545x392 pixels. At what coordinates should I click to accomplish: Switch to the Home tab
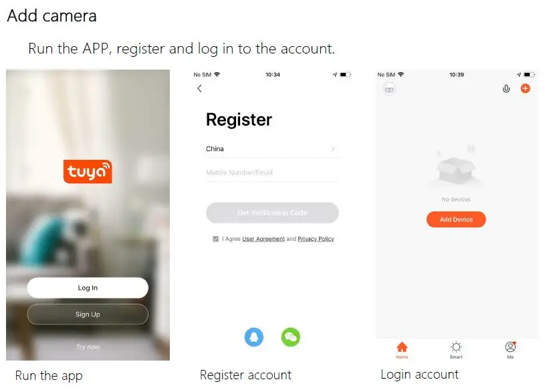point(402,350)
